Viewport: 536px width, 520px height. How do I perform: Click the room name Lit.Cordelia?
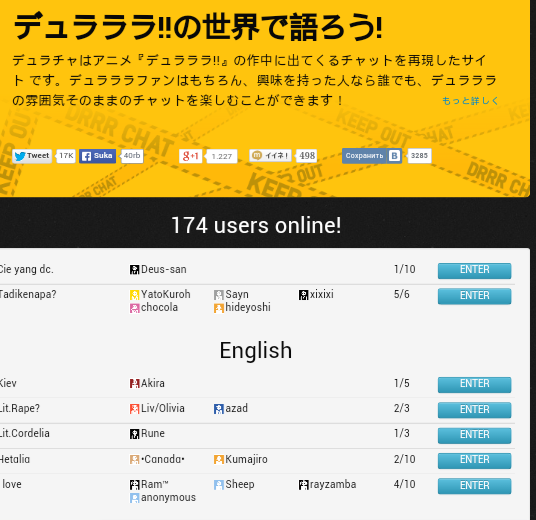coord(25,434)
